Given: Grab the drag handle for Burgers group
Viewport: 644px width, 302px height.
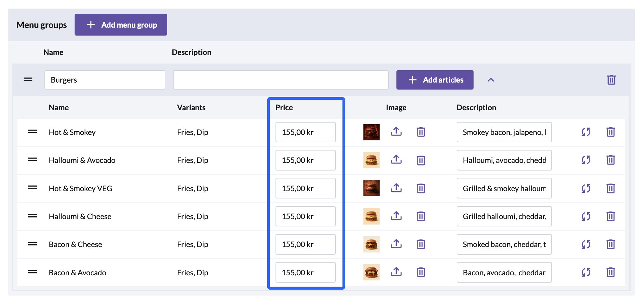Looking at the screenshot, I should tap(28, 79).
